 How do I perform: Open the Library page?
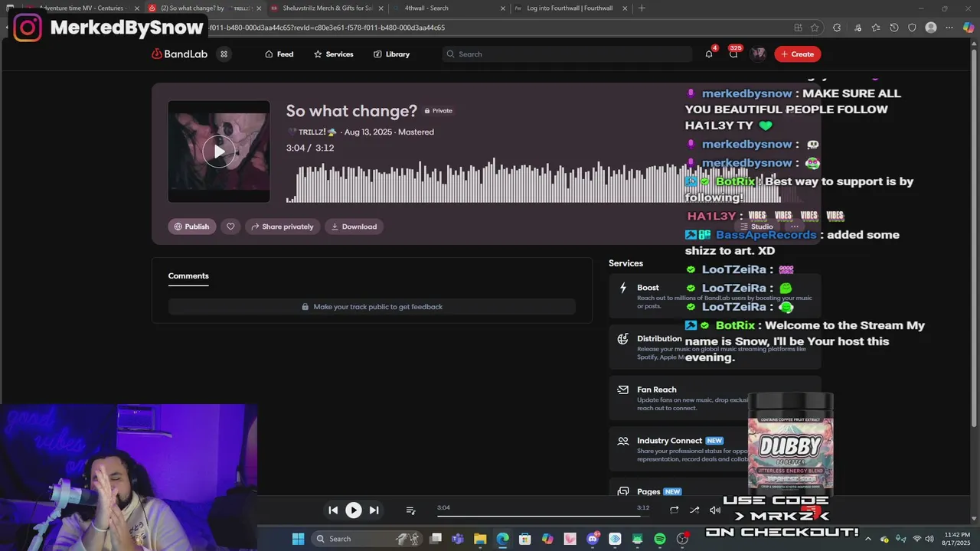[391, 54]
